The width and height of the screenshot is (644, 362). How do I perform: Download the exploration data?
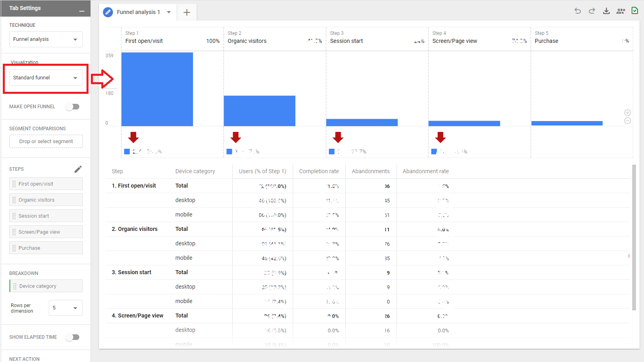[606, 11]
